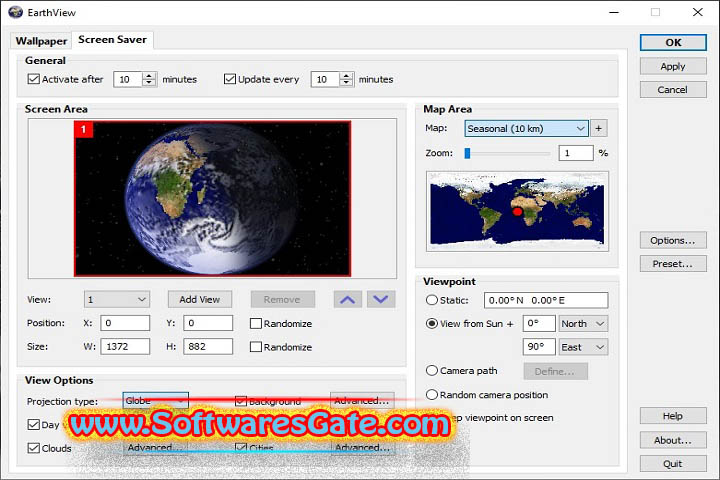Click the Earth globe preview thumbnail

213,198
